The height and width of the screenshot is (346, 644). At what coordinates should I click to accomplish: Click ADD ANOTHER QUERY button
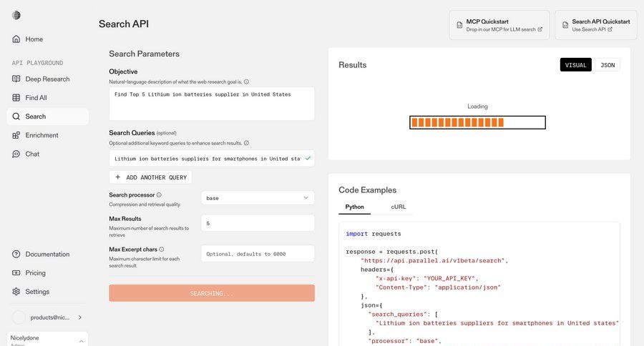pos(151,177)
